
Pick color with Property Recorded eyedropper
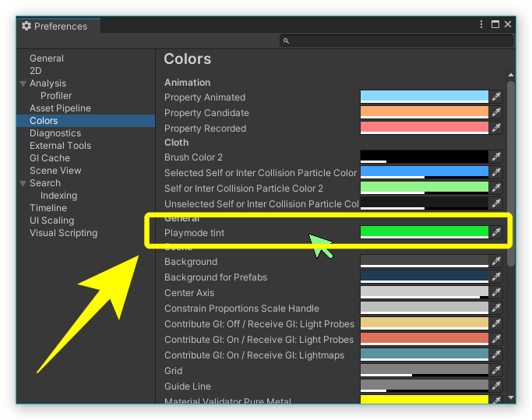click(496, 128)
